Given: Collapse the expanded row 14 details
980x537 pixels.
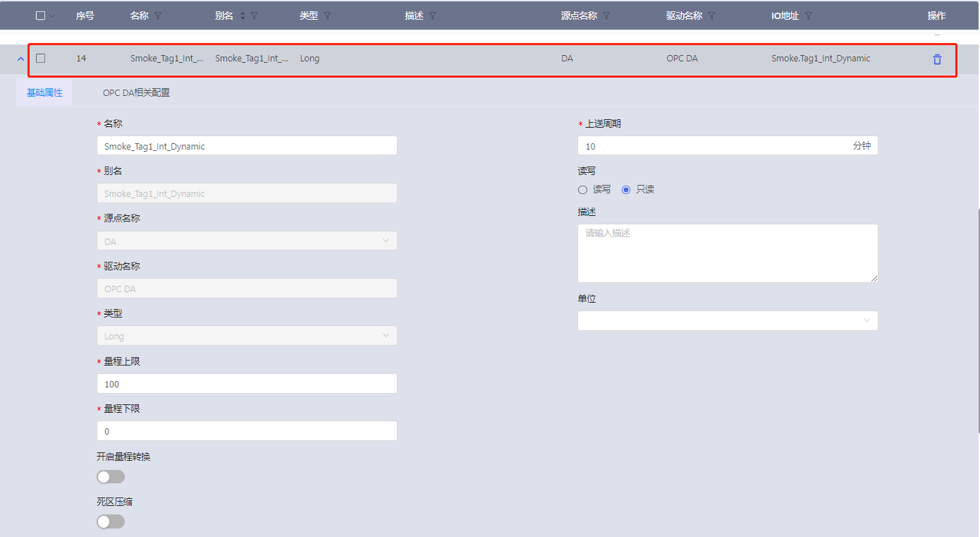Looking at the screenshot, I should pyautogui.click(x=20, y=59).
